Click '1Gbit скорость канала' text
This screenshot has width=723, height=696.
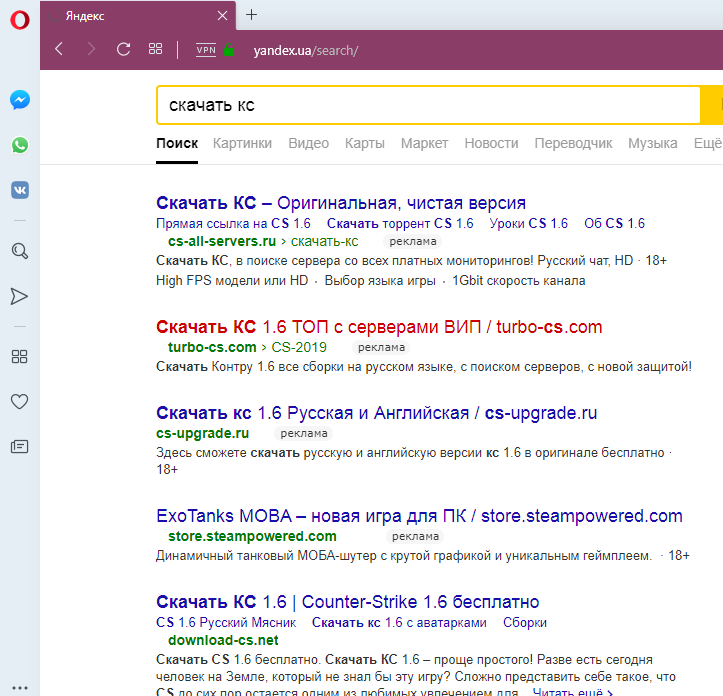pyautogui.click(x=519, y=280)
